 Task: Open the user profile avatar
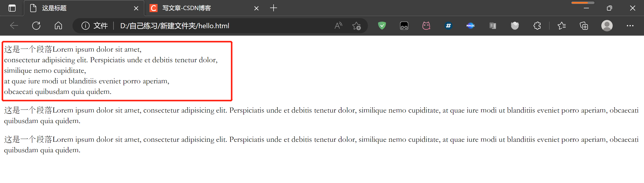pos(607,26)
